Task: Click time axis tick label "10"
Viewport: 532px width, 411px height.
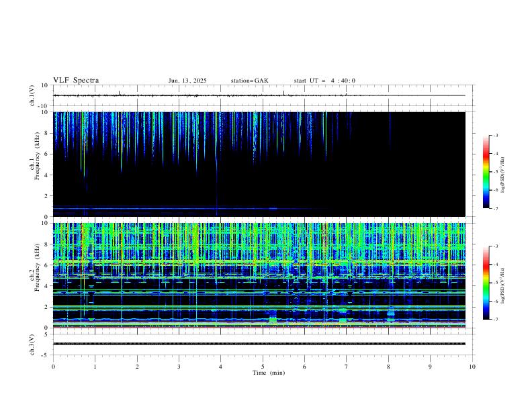Action: point(472,367)
